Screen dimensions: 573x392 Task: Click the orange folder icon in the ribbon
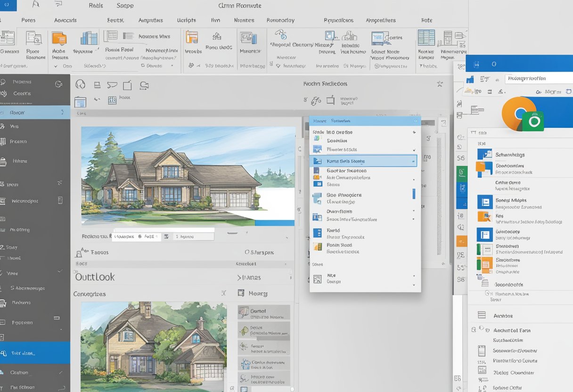pyautogui.click(x=59, y=38)
